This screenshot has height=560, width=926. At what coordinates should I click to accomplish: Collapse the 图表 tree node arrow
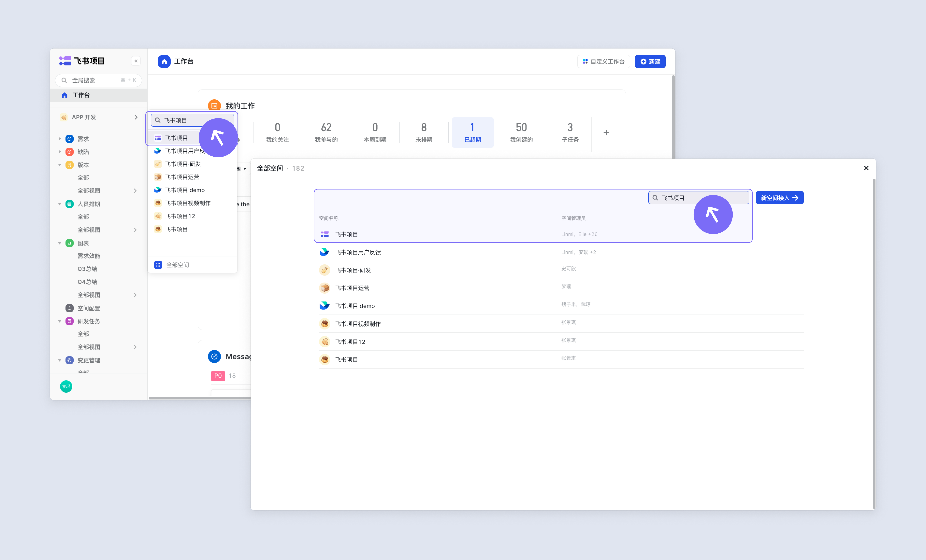(60, 243)
